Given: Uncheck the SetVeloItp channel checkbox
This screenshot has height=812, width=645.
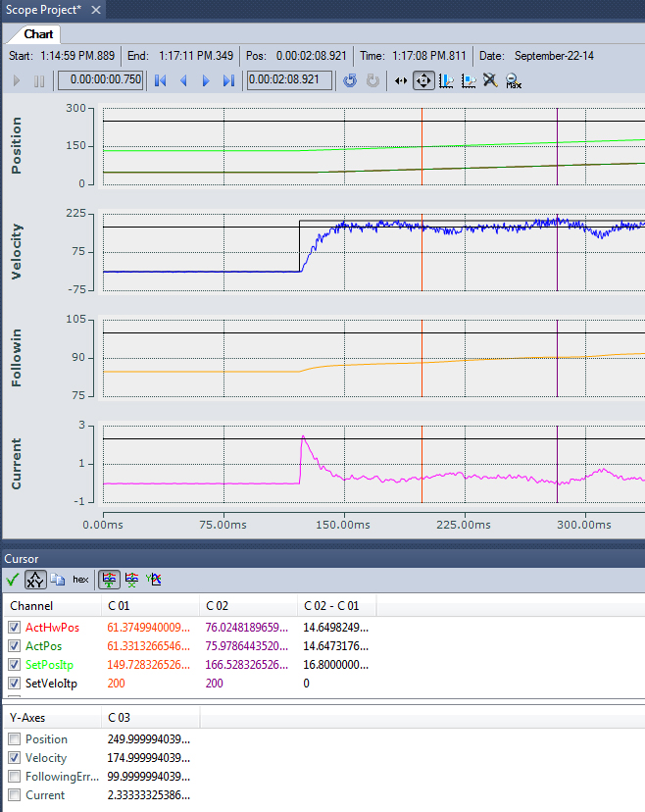Looking at the screenshot, I should click(x=14, y=684).
